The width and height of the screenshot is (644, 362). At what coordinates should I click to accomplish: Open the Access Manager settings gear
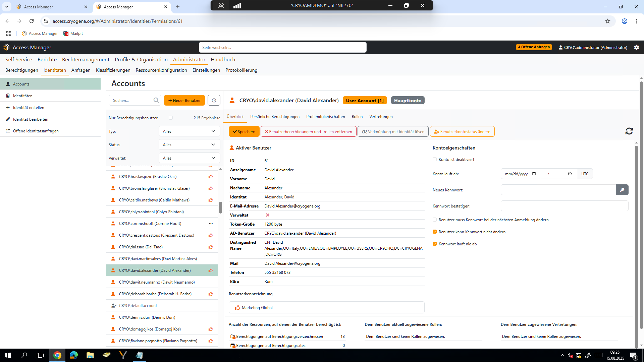pyautogui.click(x=637, y=47)
